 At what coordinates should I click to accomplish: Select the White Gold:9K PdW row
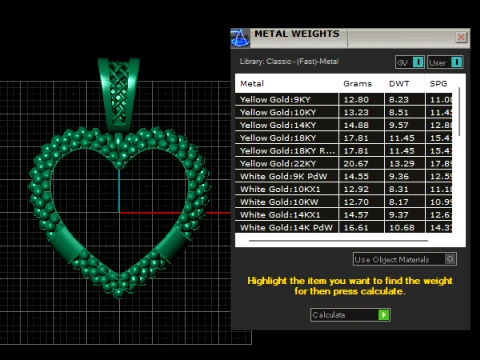(x=344, y=176)
